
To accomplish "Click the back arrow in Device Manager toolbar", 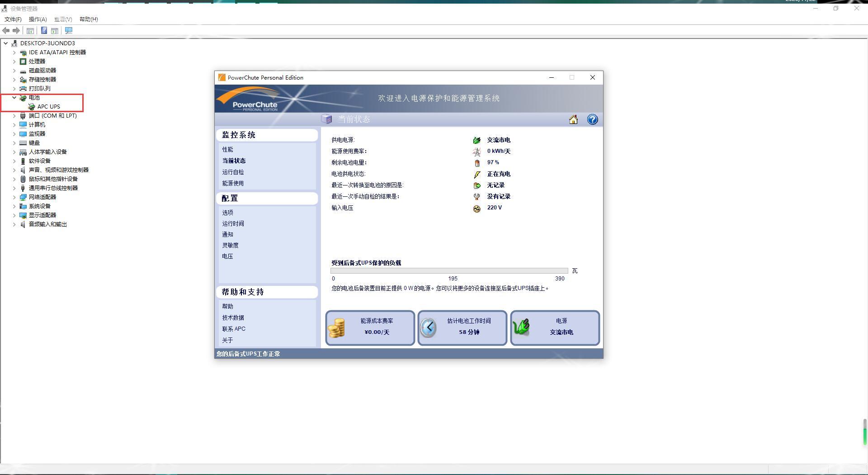I will point(6,30).
